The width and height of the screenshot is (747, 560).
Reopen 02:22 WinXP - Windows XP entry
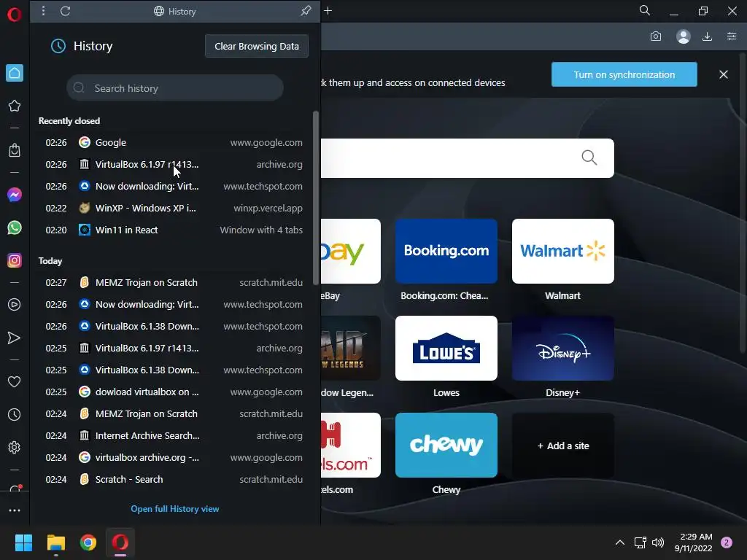tap(174, 208)
